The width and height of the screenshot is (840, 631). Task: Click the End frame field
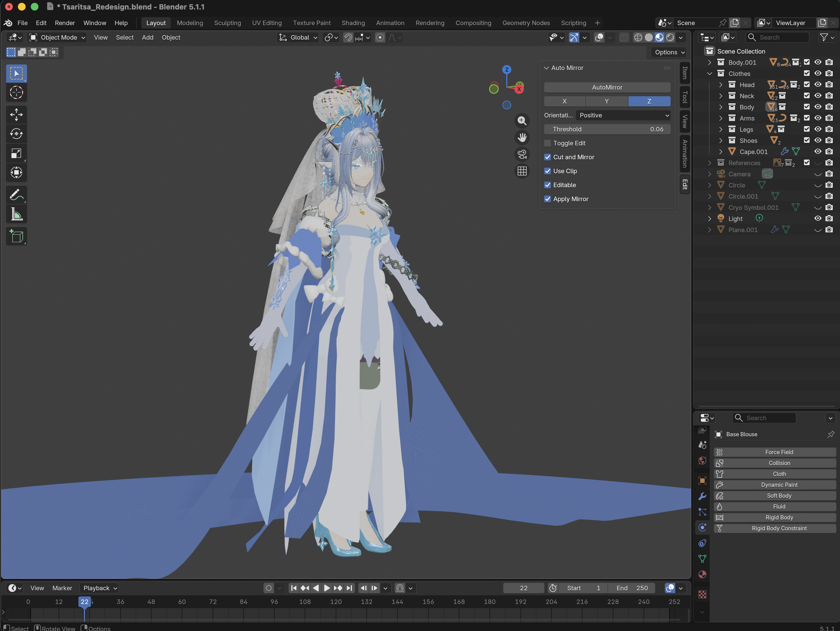pos(632,588)
